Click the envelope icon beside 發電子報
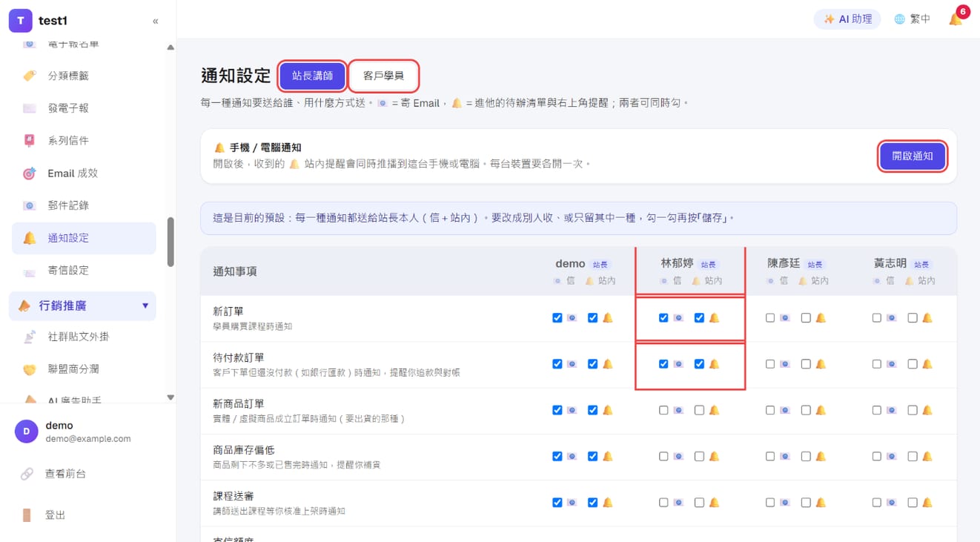The width and height of the screenshot is (980, 542). click(29, 108)
